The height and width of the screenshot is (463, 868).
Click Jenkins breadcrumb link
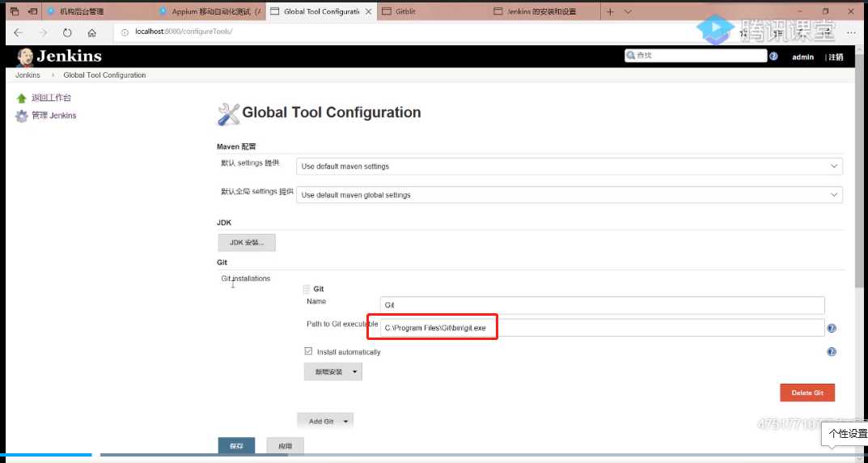click(28, 74)
